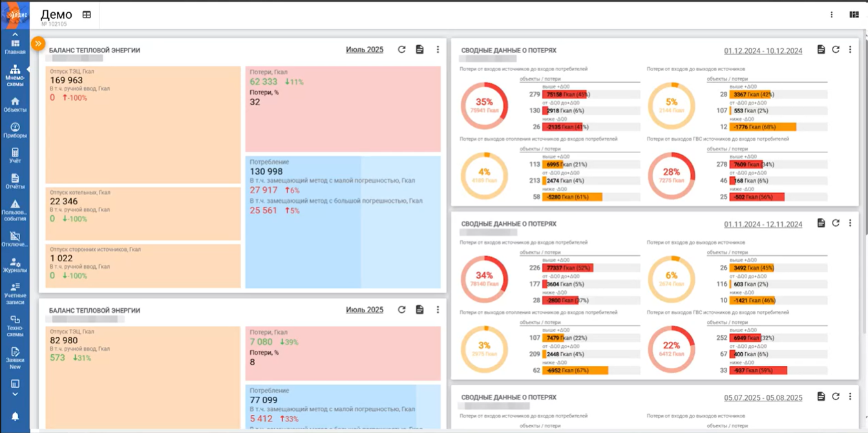This screenshot has height=433, width=868.
Task: Refresh the first Баланс тепловой энергии widget
Action: click(x=401, y=50)
